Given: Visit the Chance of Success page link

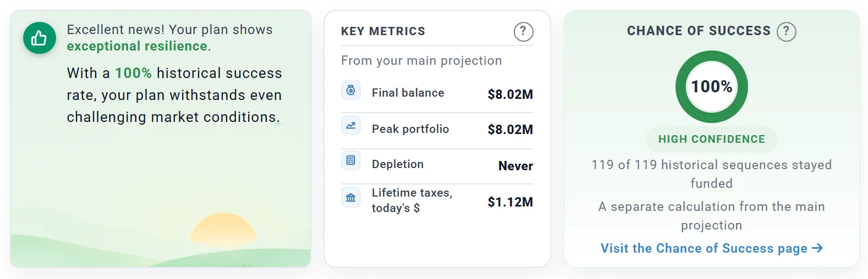Looking at the screenshot, I should [711, 248].
